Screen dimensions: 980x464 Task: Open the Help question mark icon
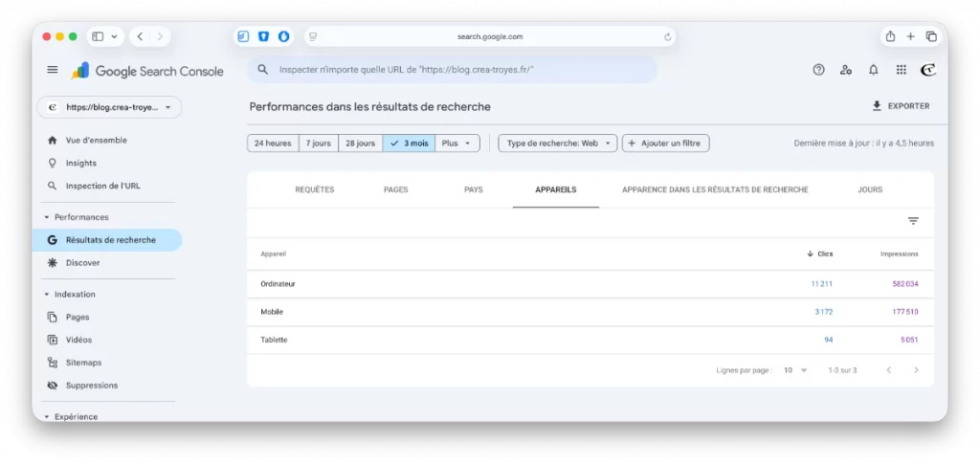tap(819, 70)
